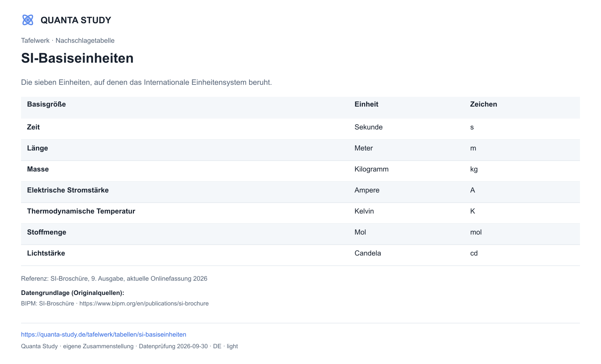Click the Einheit column header
Image resolution: width=601 pixels, height=364 pixels.
click(366, 104)
